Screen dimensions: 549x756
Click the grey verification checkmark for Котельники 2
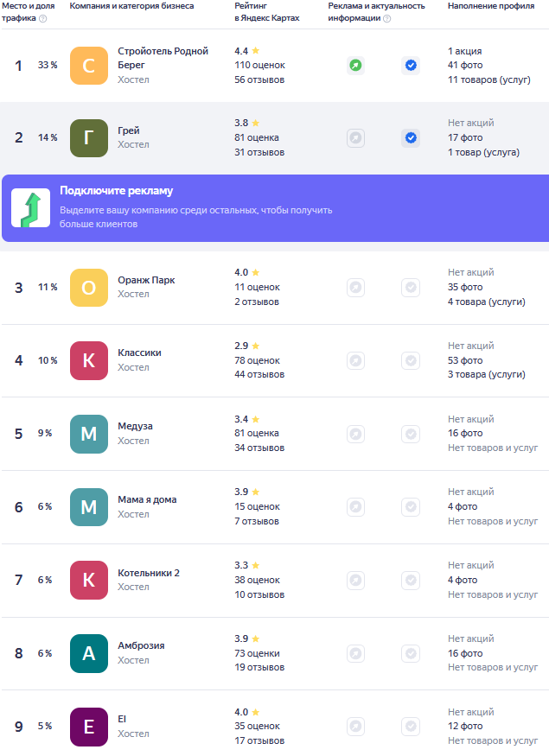(x=411, y=580)
